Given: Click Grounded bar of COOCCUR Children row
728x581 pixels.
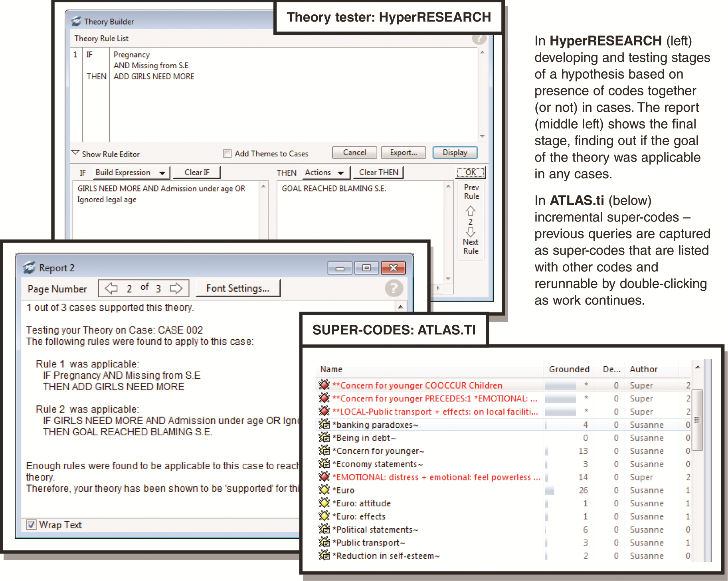Looking at the screenshot, I should (560, 385).
